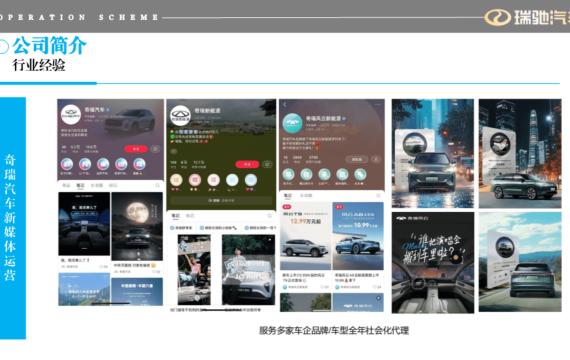Select second topic chip in 奇瑞新能源 profile
570x360 pixels.
coord(218,228)
